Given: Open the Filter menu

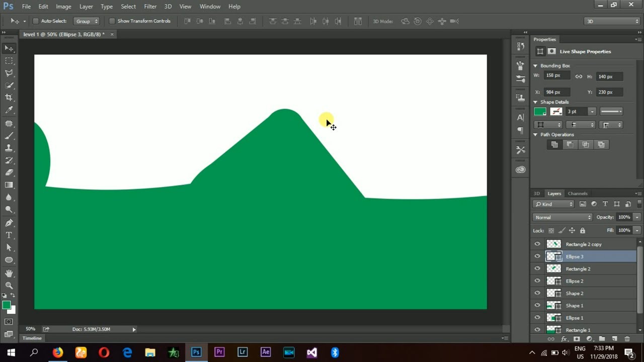Looking at the screenshot, I should point(150,7).
